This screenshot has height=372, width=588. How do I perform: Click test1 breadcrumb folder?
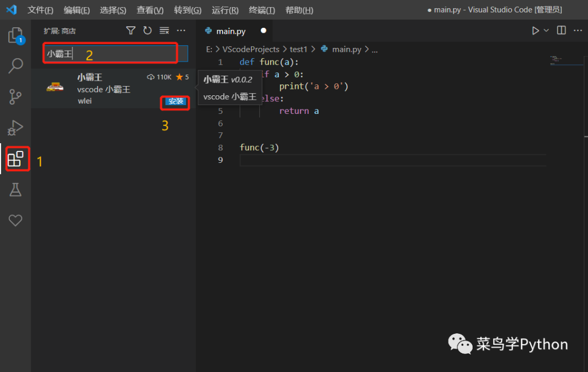click(x=298, y=49)
